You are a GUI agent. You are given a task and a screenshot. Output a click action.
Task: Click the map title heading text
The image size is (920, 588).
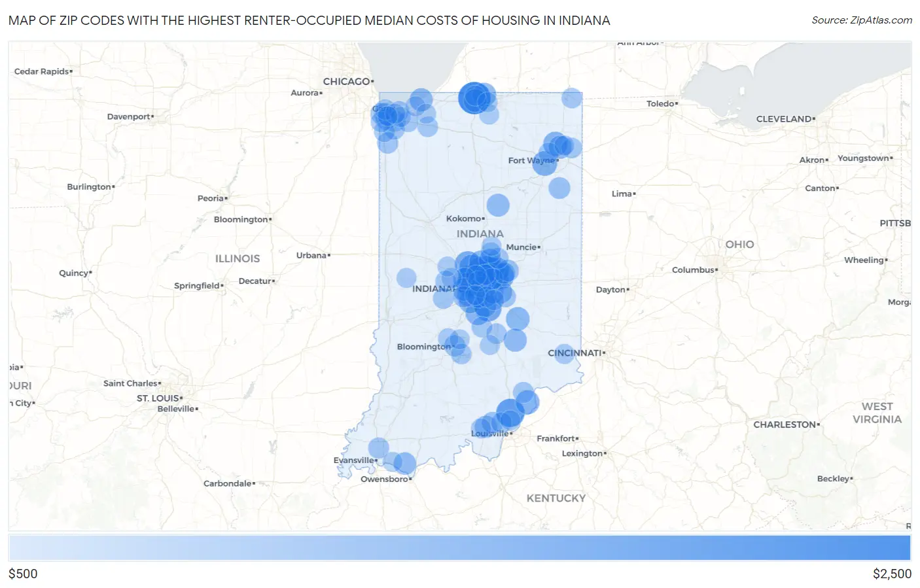(x=310, y=20)
